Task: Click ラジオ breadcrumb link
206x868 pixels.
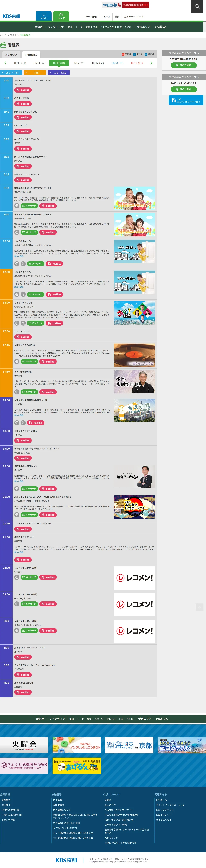Action: (13, 35)
